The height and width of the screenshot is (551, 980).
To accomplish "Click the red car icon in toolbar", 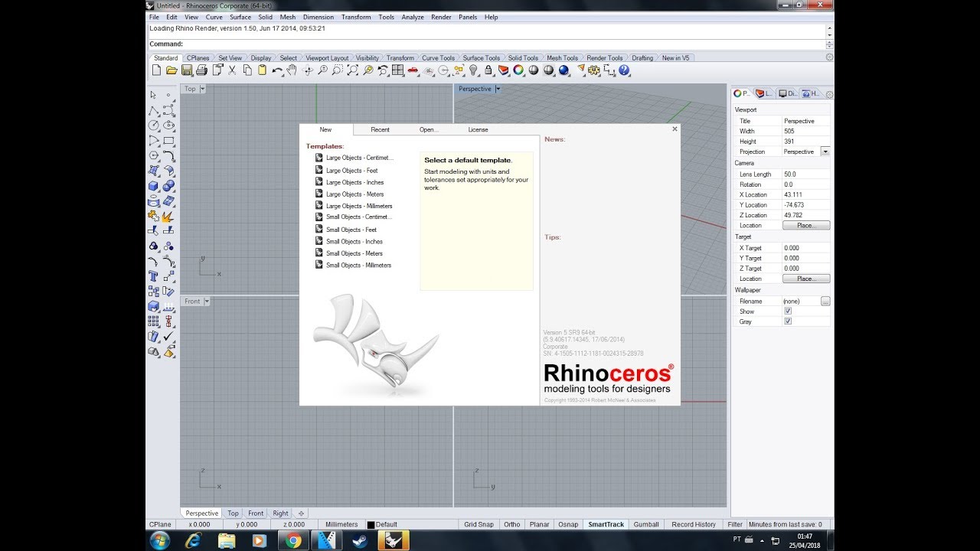I will click(x=413, y=70).
